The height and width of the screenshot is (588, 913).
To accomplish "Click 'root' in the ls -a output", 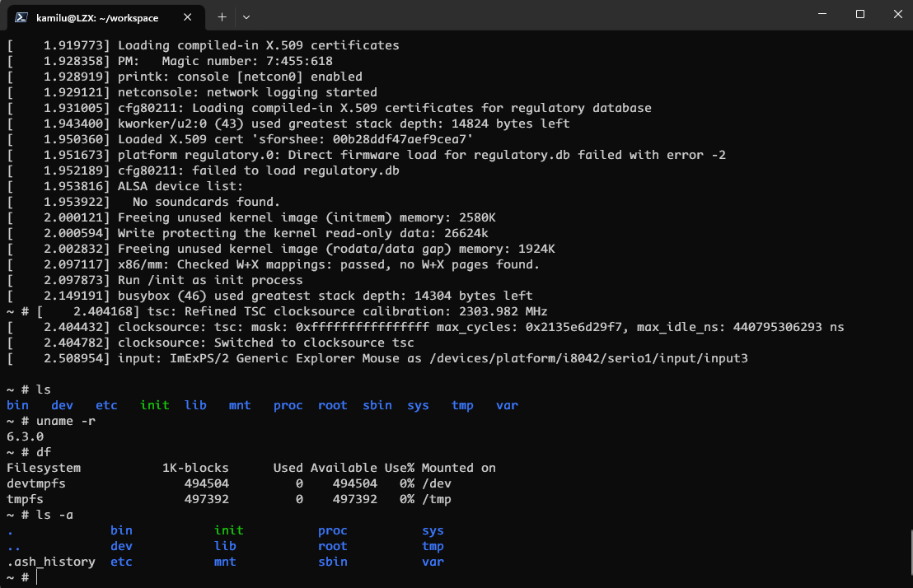I will (332, 546).
